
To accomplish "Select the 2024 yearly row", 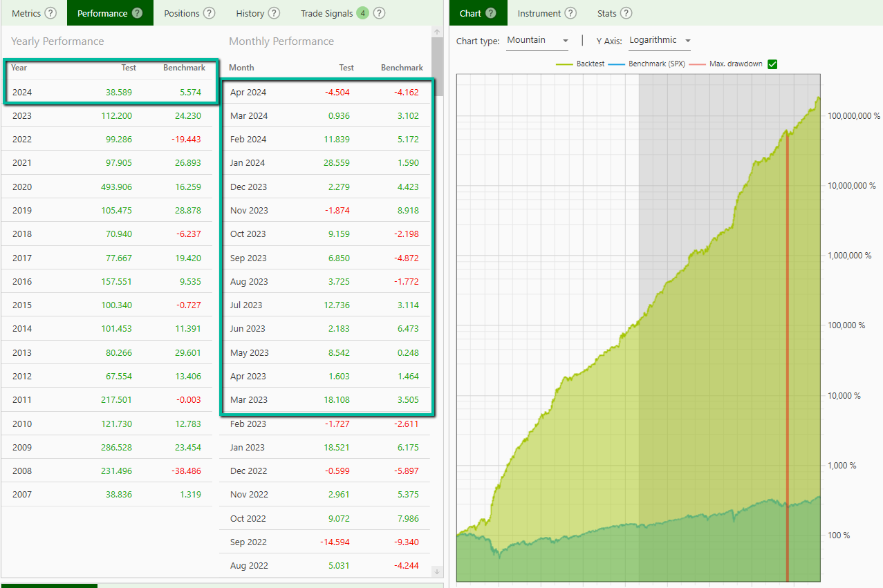I will tap(107, 92).
